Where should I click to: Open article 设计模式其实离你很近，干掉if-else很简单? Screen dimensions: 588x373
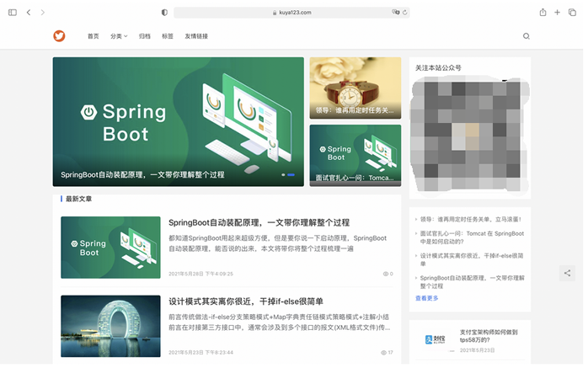click(246, 301)
